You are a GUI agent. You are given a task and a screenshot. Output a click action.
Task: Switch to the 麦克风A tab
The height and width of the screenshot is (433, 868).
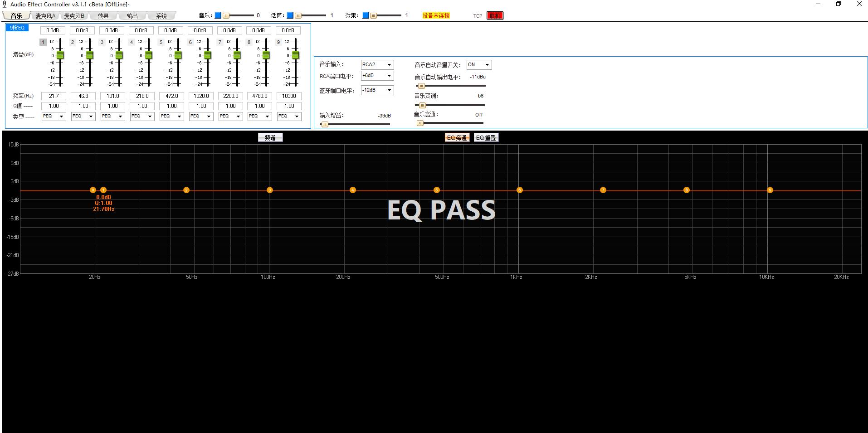point(45,16)
